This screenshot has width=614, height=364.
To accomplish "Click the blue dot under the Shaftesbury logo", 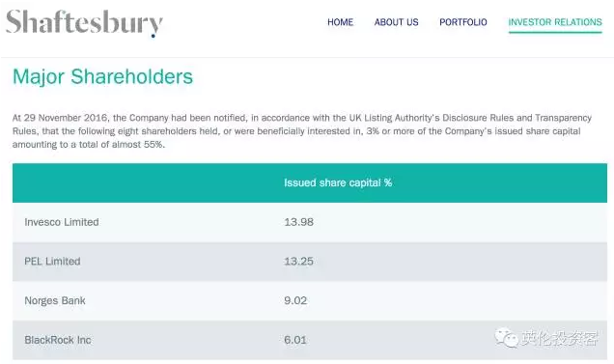I will [153, 36].
